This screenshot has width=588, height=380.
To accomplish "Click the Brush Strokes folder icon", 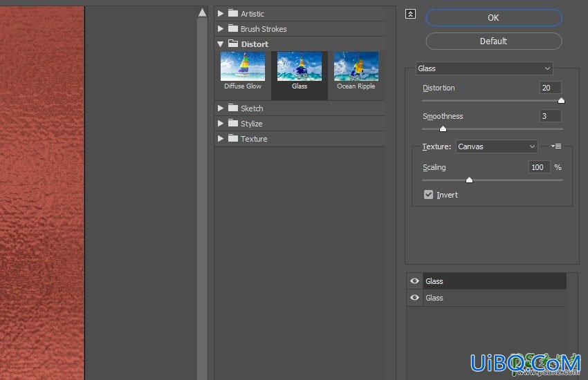I will [233, 28].
